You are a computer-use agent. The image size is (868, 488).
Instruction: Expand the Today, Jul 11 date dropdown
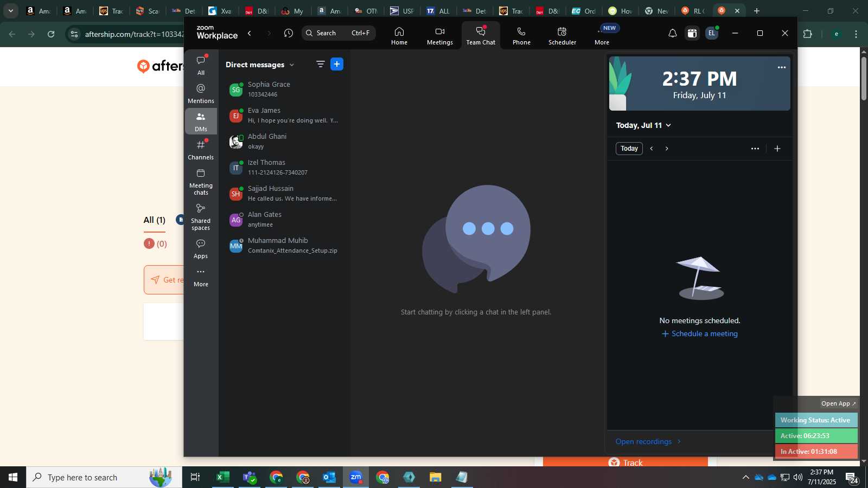tap(643, 125)
